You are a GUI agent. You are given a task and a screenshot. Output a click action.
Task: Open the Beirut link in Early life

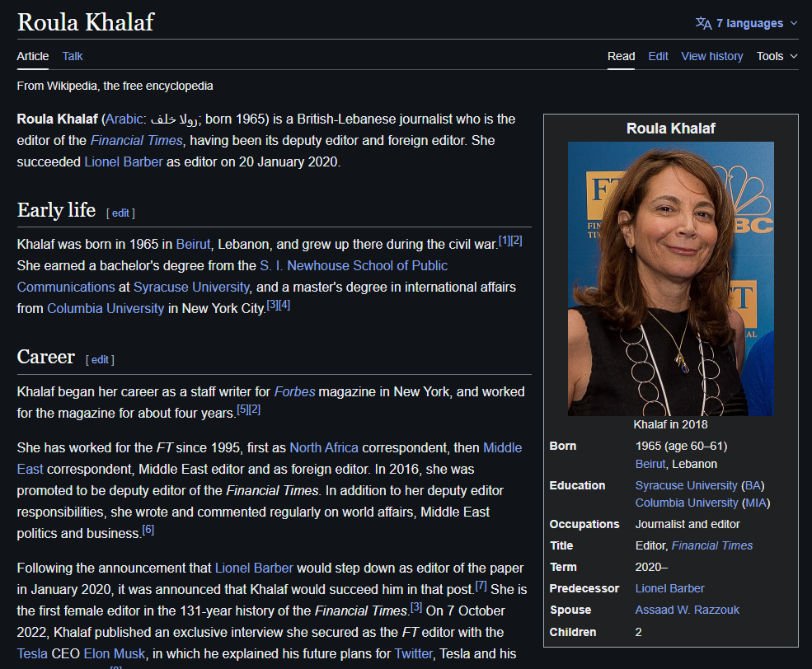click(193, 244)
